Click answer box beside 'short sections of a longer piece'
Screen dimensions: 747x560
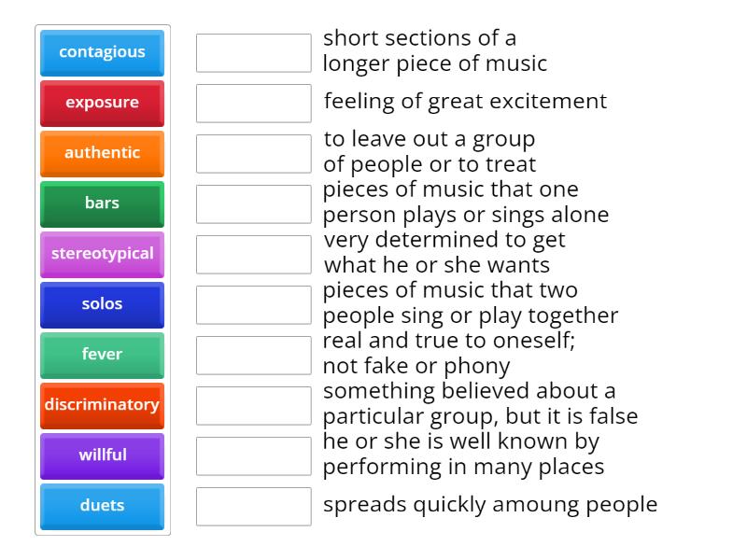[x=253, y=53]
